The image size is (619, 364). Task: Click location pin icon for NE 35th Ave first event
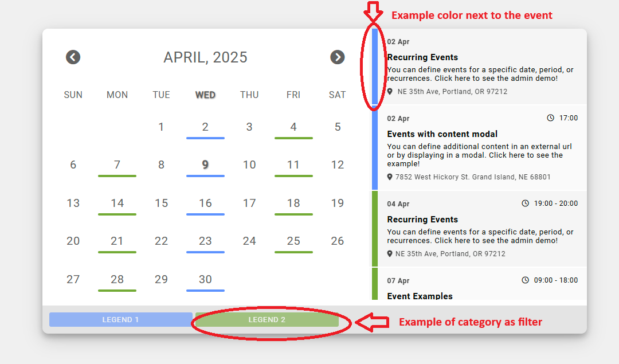click(x=390, y=92)
